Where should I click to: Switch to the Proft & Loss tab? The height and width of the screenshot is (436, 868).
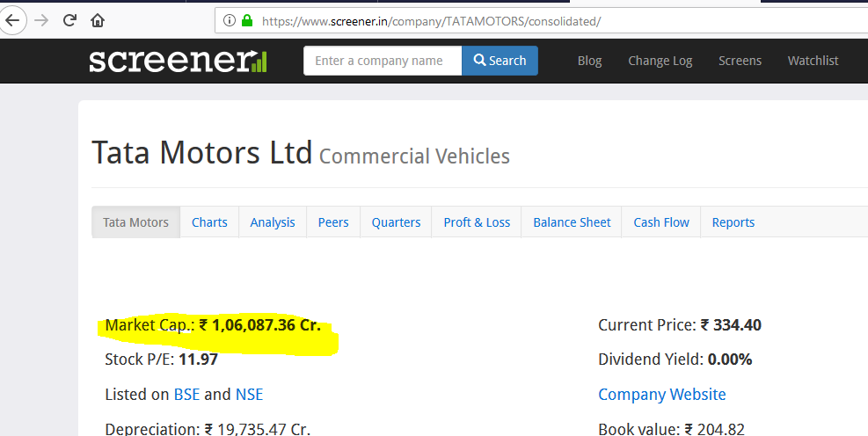pos(477,222)
